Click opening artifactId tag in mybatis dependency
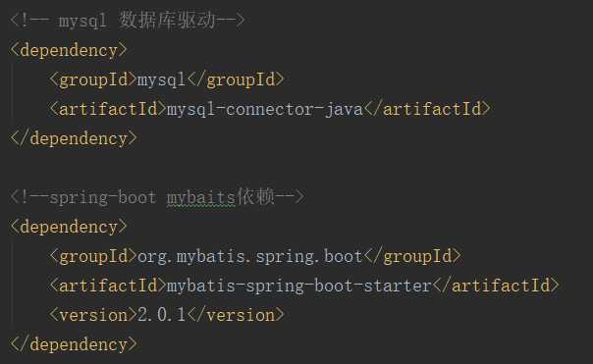The height and width of the screenshot is (364, 593). tap(107, 286)
